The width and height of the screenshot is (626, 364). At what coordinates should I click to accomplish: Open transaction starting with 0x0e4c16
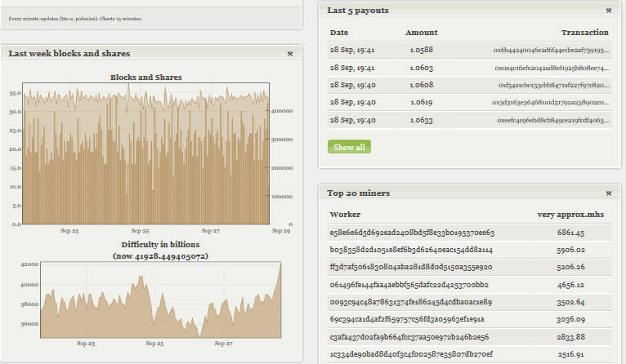(551, 68)
